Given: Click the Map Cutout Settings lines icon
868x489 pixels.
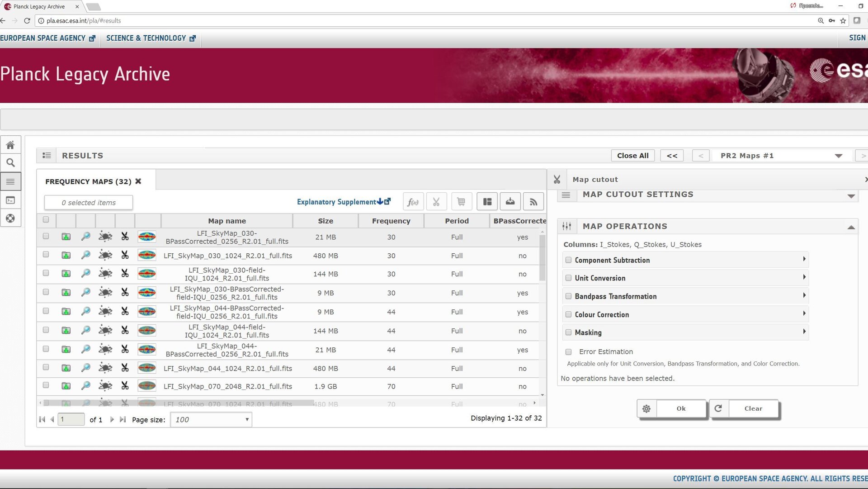Looking at the screenshot, I should (x=566, y=195).
